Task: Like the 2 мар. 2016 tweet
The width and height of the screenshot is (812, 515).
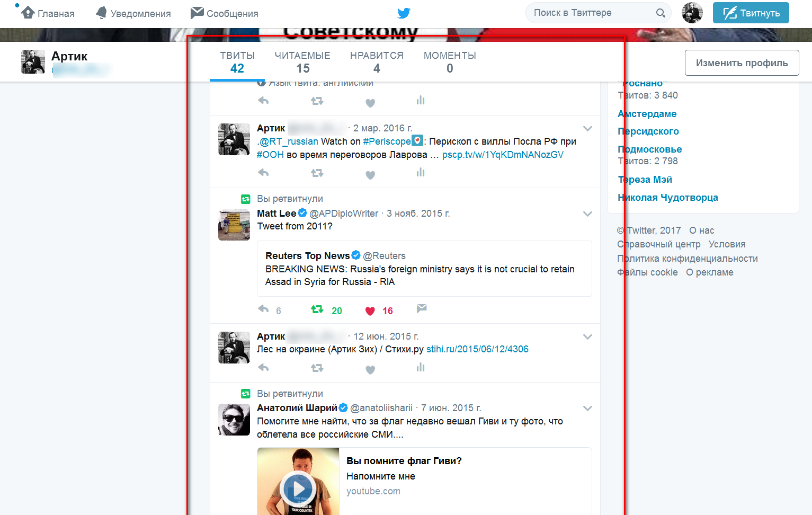Action: point(370,175)
